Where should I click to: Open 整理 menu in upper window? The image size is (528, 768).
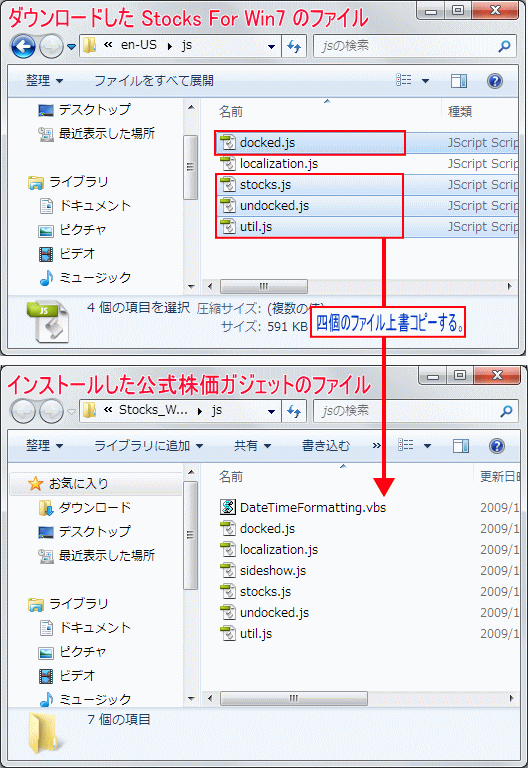pyautogui.click(x=44, y=80)
